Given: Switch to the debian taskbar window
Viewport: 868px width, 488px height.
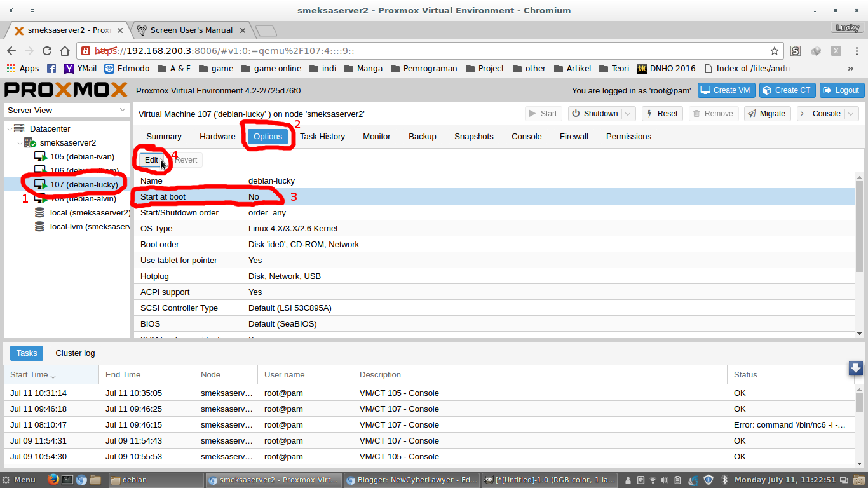Looking at the screenshot, I should click(x=156, y=480).
